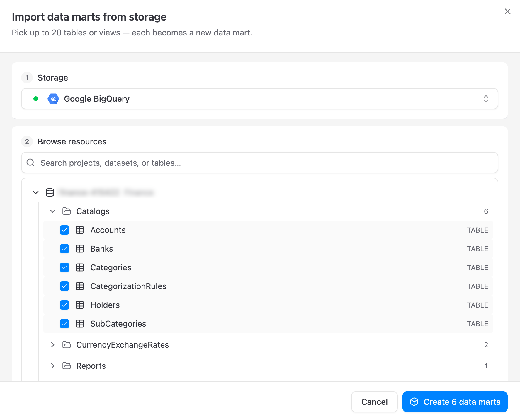Expand the CurrencyExchangeRates dataset folder
520x420 pixels.
click(53, 345)
